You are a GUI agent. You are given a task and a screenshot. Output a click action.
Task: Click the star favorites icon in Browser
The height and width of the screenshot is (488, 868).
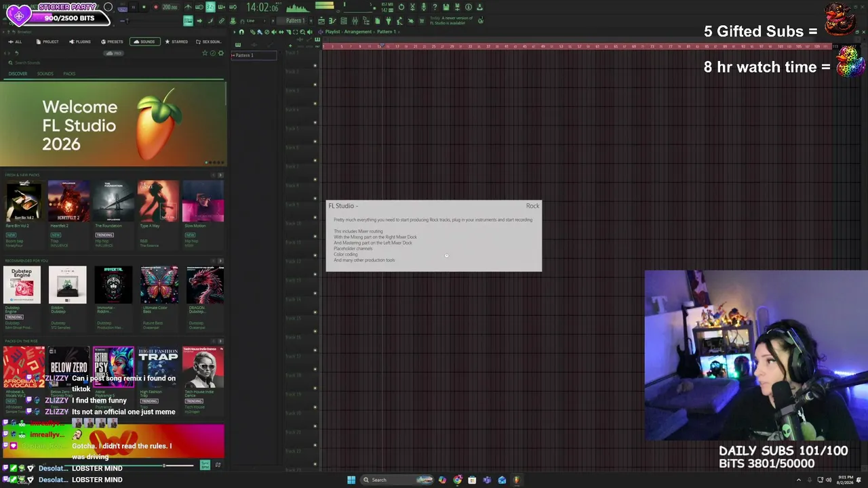click(x=205, y=53)
